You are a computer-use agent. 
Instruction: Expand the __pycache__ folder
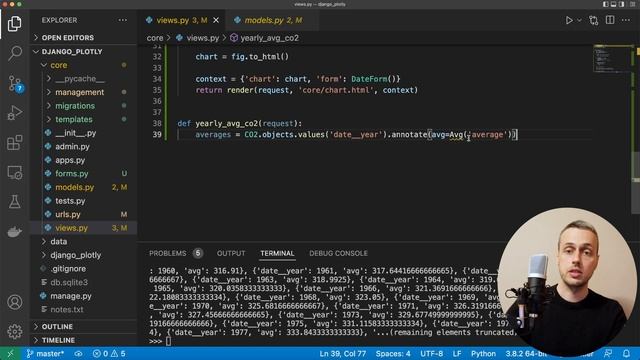coord(84,79)
